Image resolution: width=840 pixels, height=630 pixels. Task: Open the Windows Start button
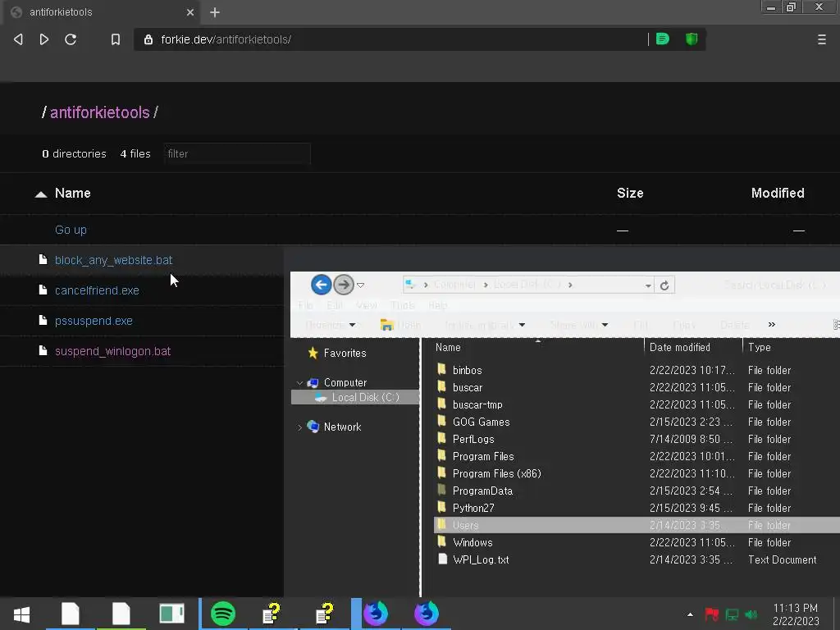21,614
